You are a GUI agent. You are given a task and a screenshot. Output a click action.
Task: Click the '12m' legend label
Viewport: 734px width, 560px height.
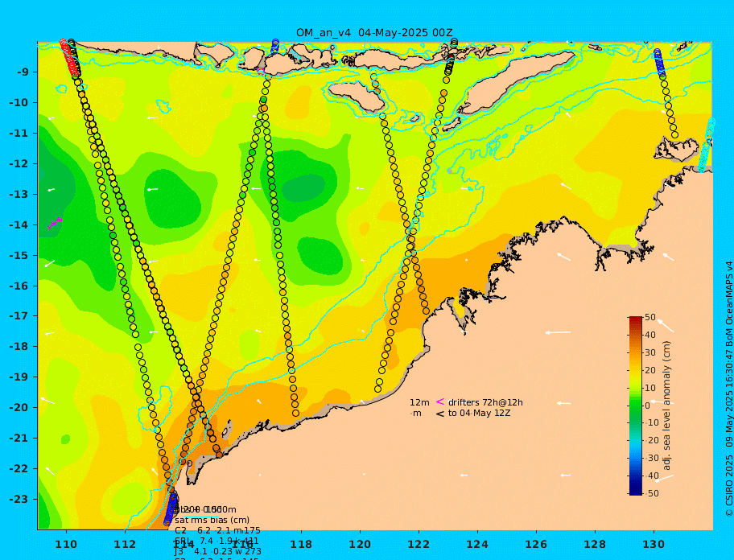click(x=419, y=402)
